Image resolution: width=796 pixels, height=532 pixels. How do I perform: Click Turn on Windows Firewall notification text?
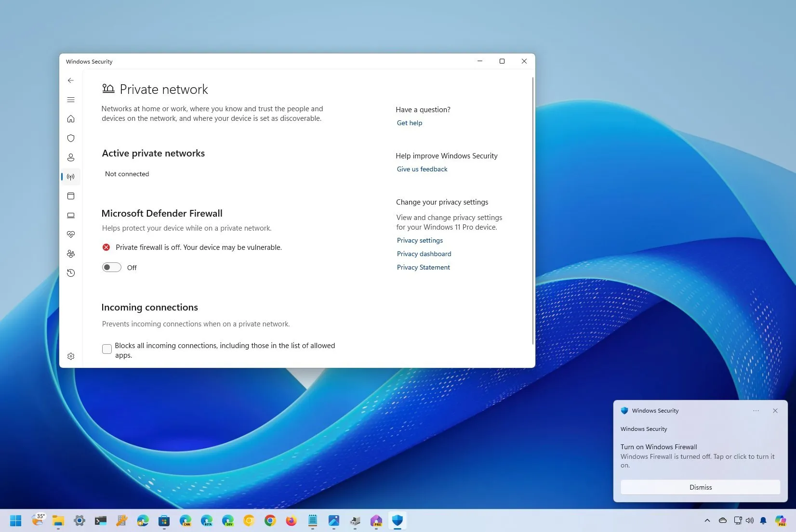[659, 447]
